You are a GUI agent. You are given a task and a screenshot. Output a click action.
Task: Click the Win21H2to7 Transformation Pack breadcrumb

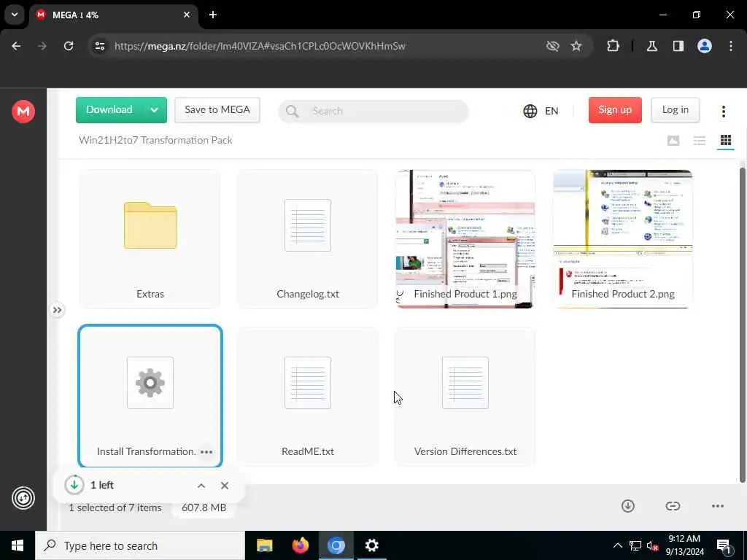(x=155, y=140)
